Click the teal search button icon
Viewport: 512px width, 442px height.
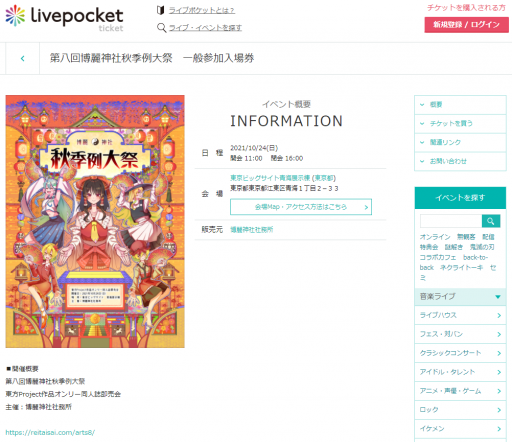tap(491, 221)
